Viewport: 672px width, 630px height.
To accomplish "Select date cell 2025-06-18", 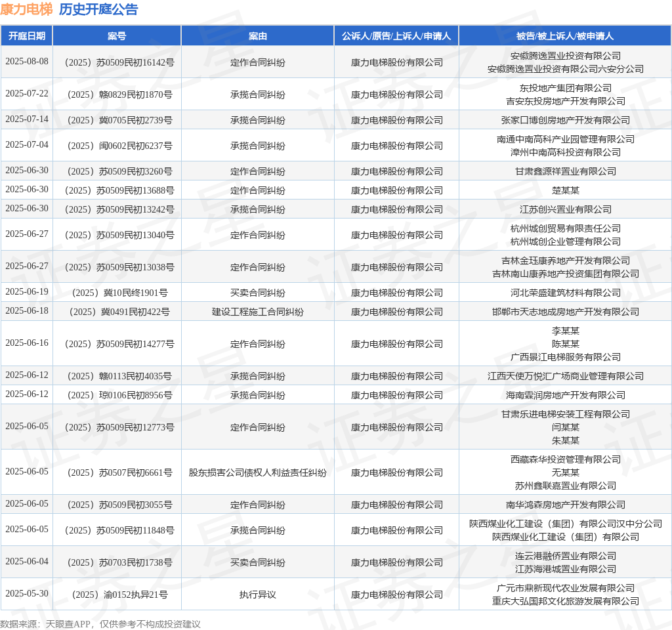I will pos(26,310).
